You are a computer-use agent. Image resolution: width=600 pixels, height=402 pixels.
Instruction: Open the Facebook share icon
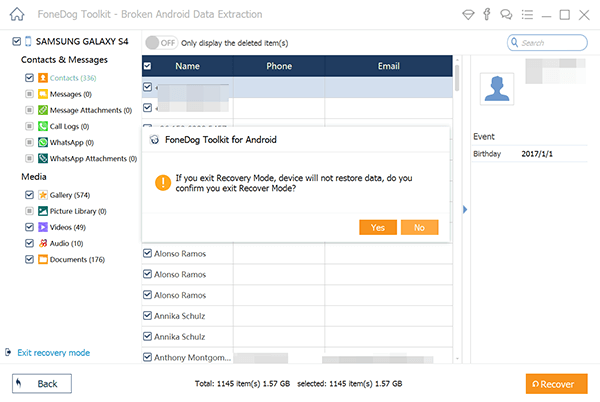487,14
